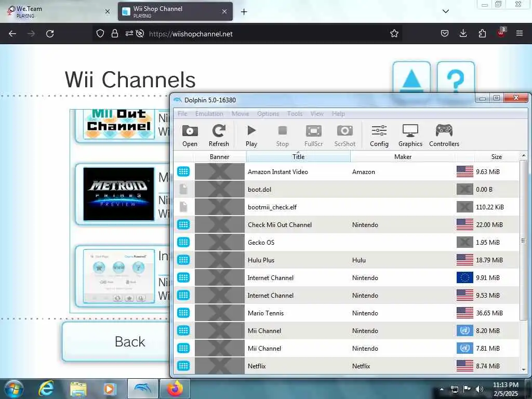This screenshot has width=532, height=399.
Task: Sort game list by Size column
Action: click(x=496, y=157)
